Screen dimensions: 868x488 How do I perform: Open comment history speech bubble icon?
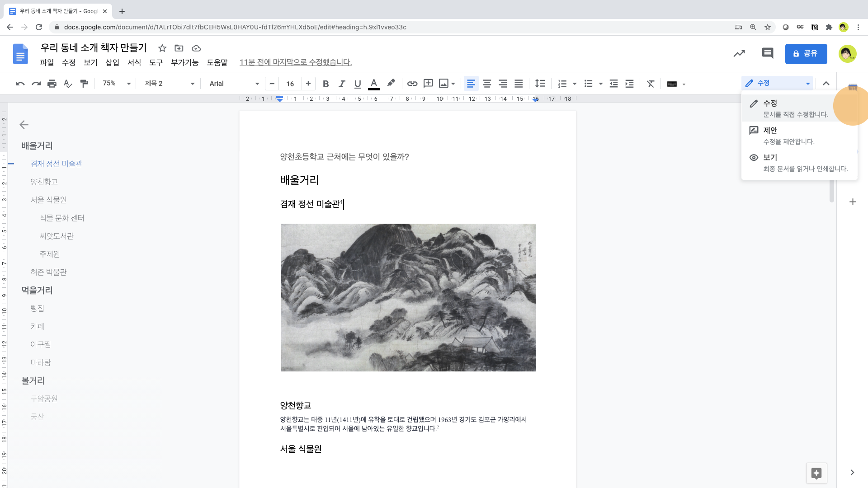(x=767, y=53)
